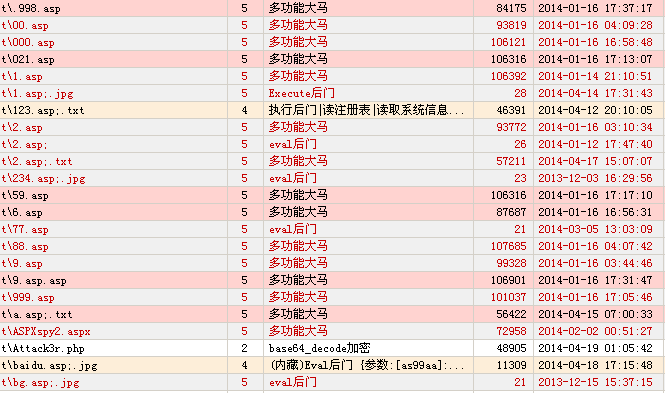The width and height of the screenshot is (665, 393).
Task: Click '(内藏)Eval后门' description cell
Action: tap(366, 365)
